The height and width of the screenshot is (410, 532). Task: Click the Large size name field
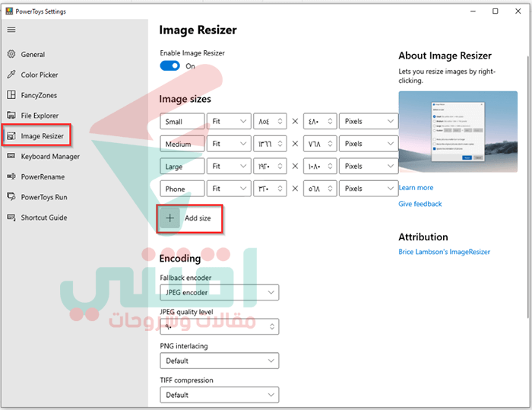click(182, 166)
